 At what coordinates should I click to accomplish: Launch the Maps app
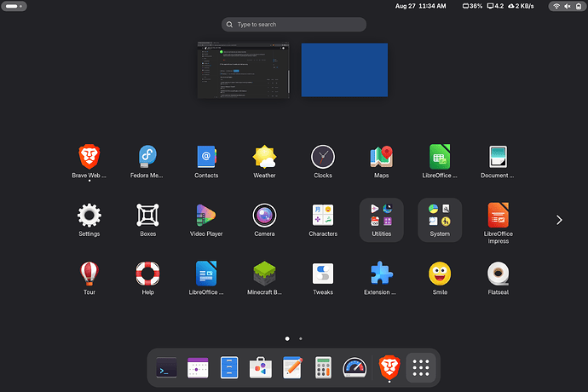382,161
